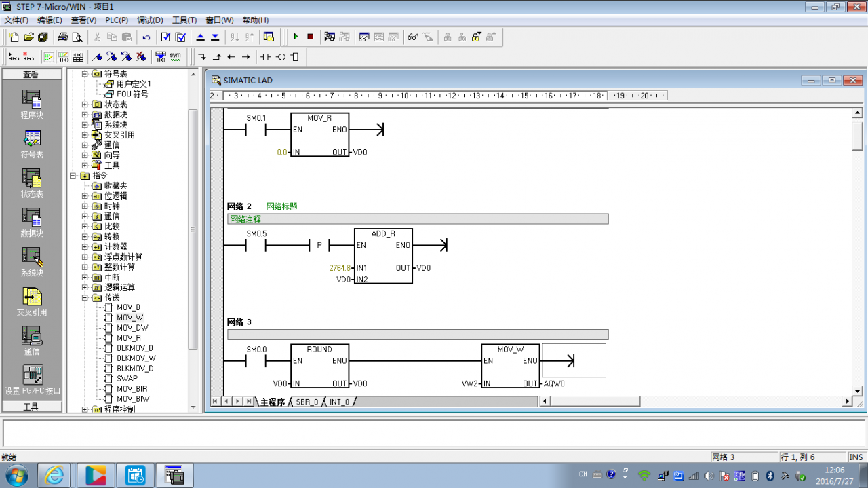
Task: Save the project using the disk icon
Action: coord(43,37)
